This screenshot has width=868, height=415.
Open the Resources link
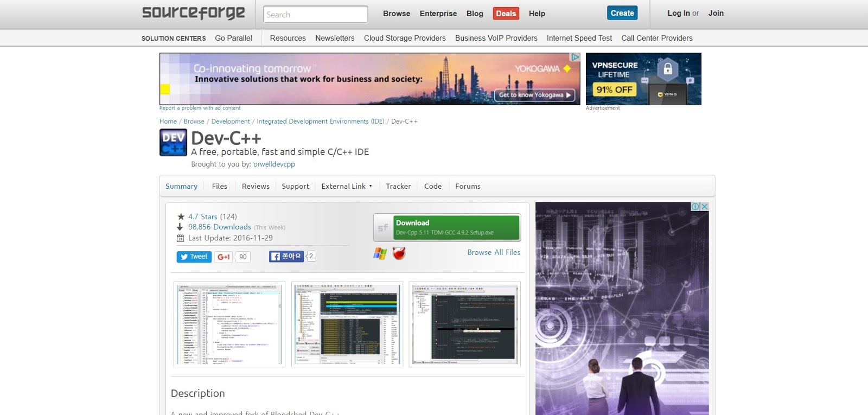click(x=288, y=38)
